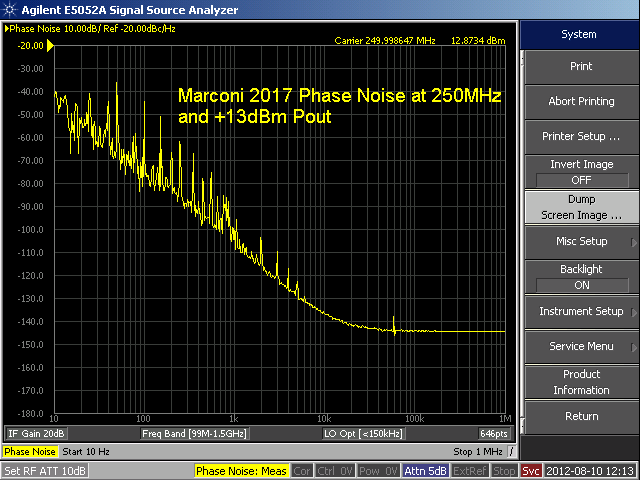Click the Abort Printing softkey
640x480 pixels.
pyautogui.click(x=581, y=102)
